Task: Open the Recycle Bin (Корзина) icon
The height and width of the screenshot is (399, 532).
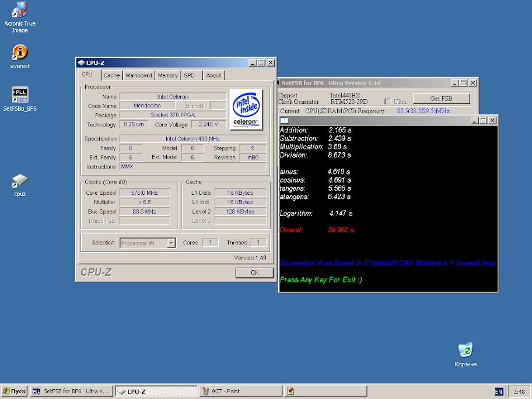Action: [x=466, y=355]
